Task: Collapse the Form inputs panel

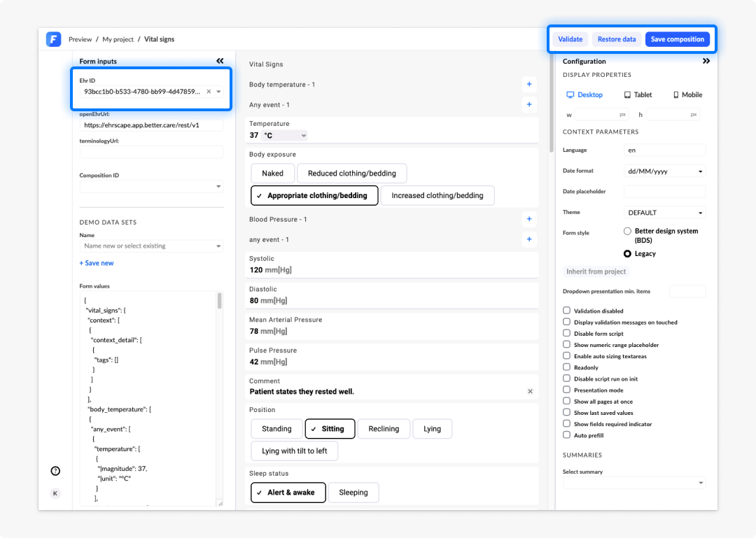Action: point(220,61)
